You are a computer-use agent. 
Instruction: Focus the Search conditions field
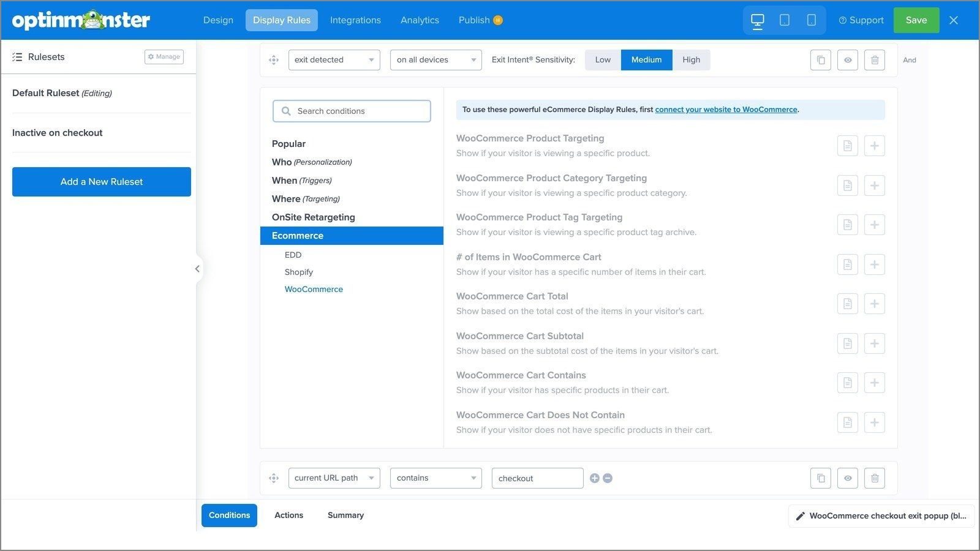pos(352,111)
